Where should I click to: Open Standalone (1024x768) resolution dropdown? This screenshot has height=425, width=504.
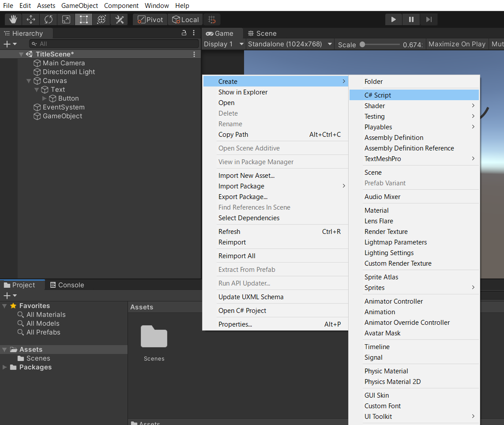pos(290,44)
